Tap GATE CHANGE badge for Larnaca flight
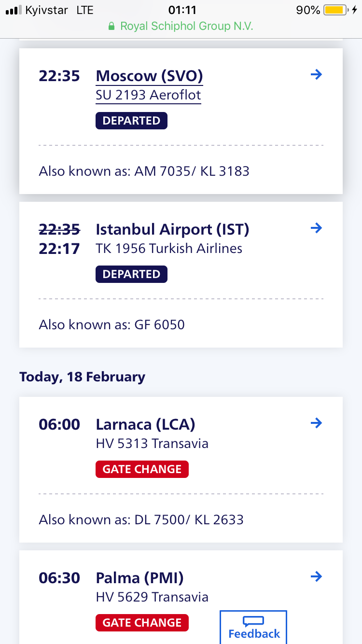 click(142, 469)
